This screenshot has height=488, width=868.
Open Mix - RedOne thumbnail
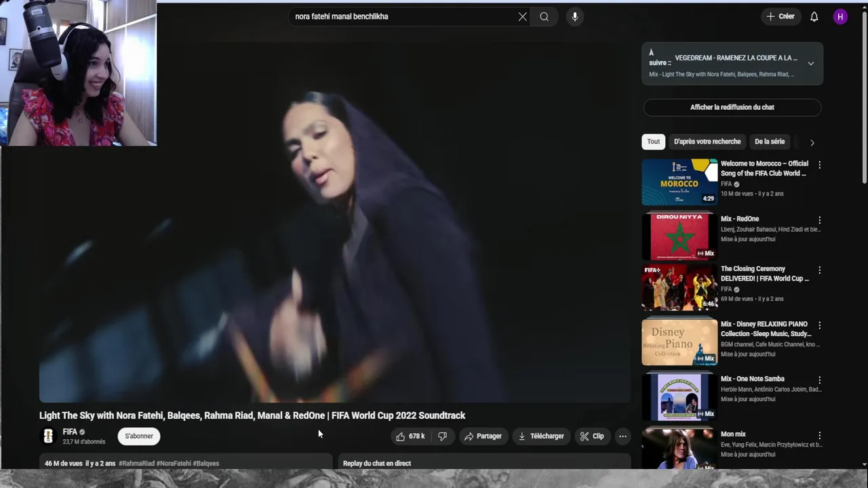tap(679, 237)
